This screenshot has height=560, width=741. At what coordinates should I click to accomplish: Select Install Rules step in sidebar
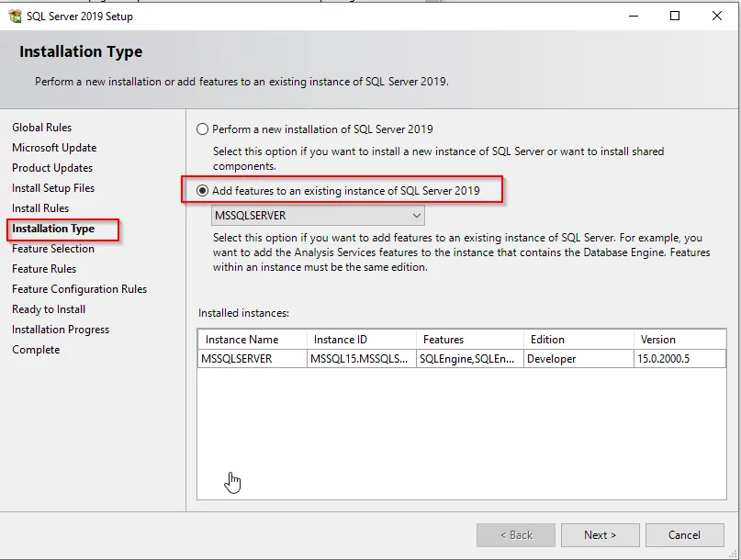[40, 208]
